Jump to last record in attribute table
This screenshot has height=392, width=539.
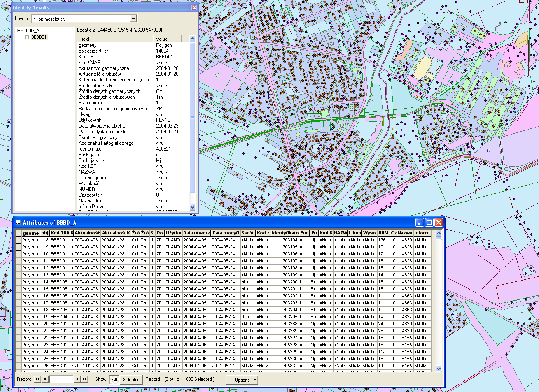click(x=84, y=379)
